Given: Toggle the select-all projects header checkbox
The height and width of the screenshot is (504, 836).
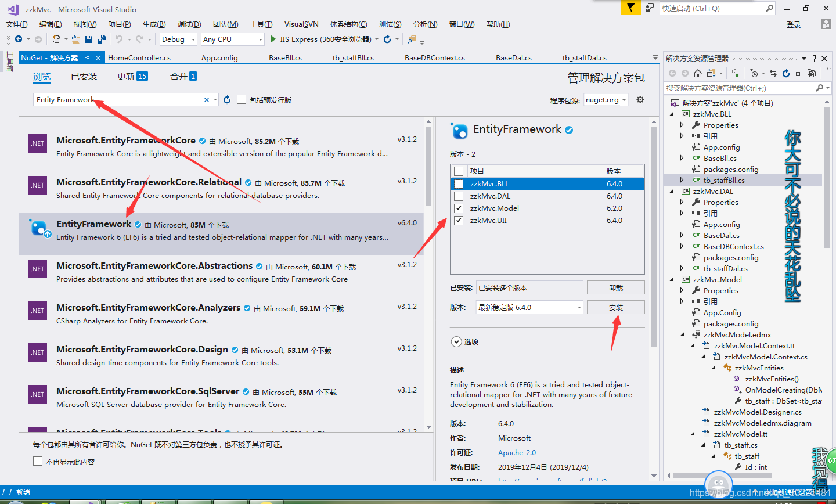Looking at the screenshot, I should [459, 171].
